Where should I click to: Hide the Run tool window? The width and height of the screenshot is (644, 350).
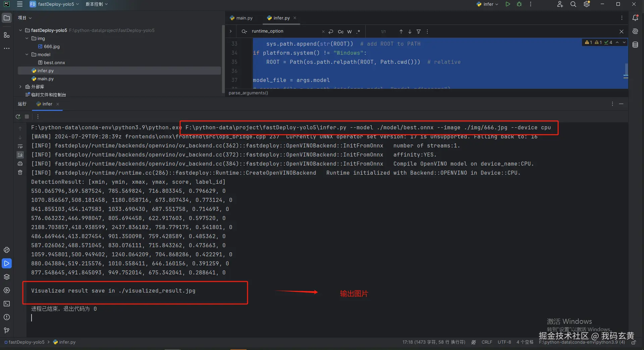pyautogui.click(x=621, y=104)
